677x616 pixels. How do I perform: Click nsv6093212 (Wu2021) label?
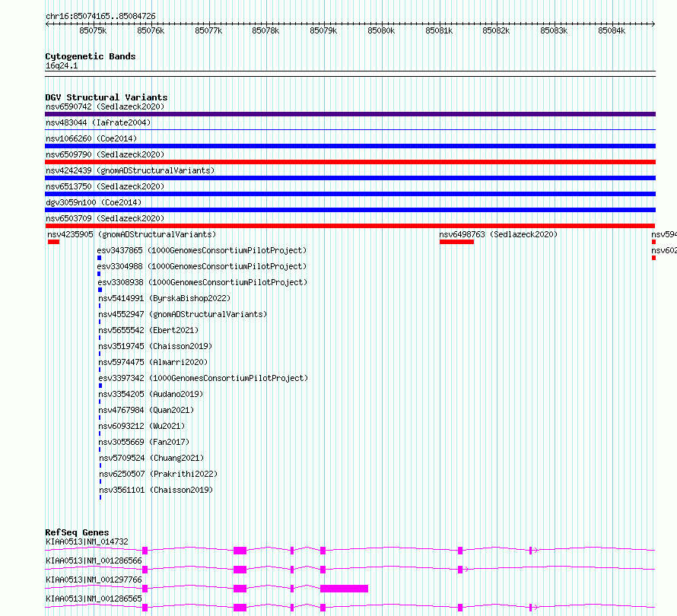pyautogui.click(x=141, y=426)
